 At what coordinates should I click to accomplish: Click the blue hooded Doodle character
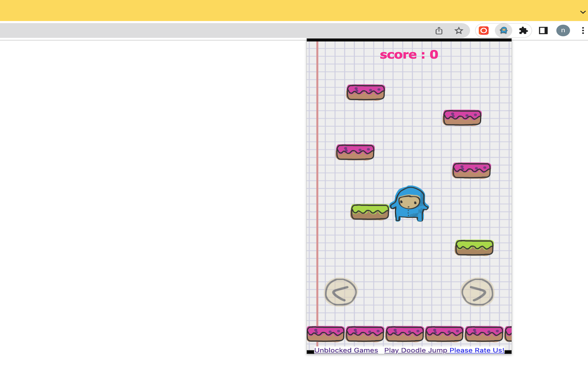[x=409, y=204]
